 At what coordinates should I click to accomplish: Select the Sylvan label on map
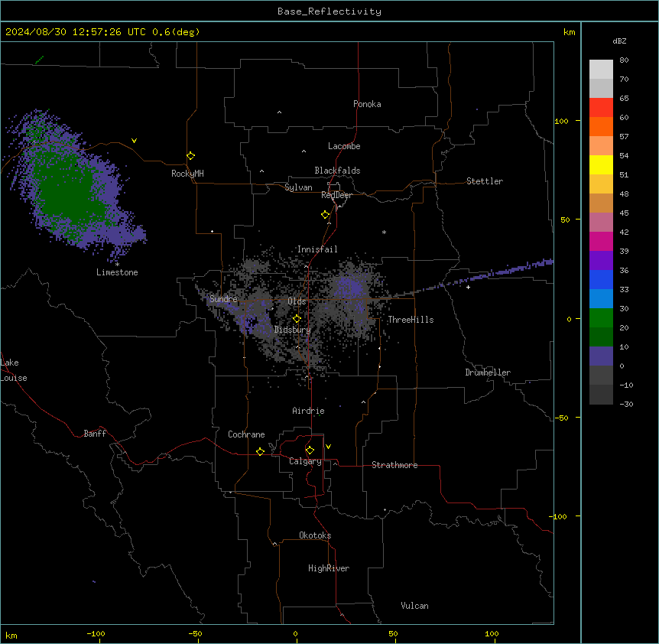[x=298, y=187]
